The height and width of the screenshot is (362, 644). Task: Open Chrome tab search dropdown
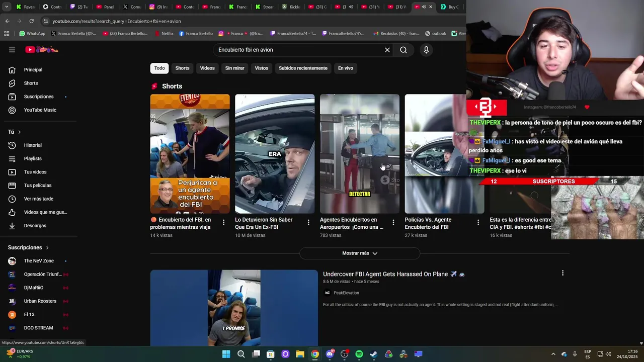coord(7,7)
